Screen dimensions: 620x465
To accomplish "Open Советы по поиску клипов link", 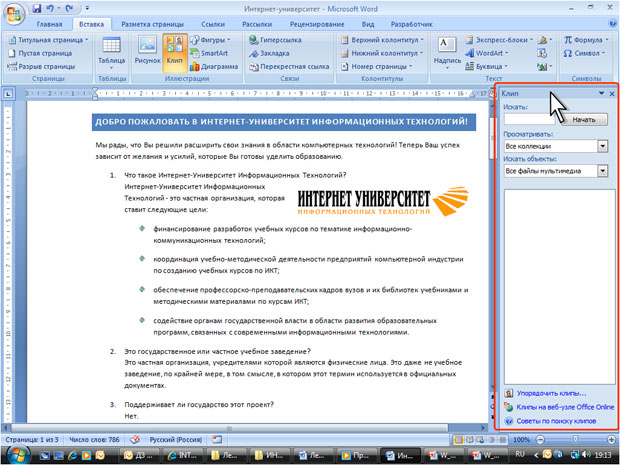I will pyautogui.click(x=556, y=421).
